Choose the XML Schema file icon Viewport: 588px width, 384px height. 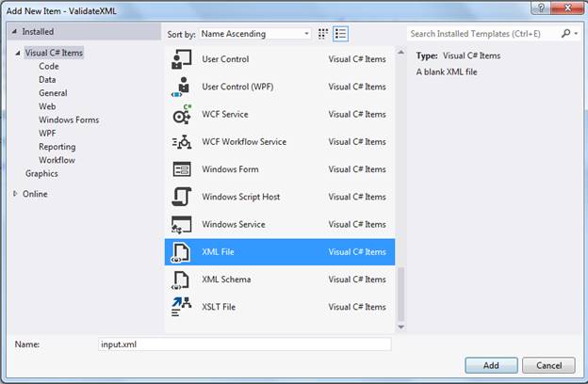(x=181, y=280)
